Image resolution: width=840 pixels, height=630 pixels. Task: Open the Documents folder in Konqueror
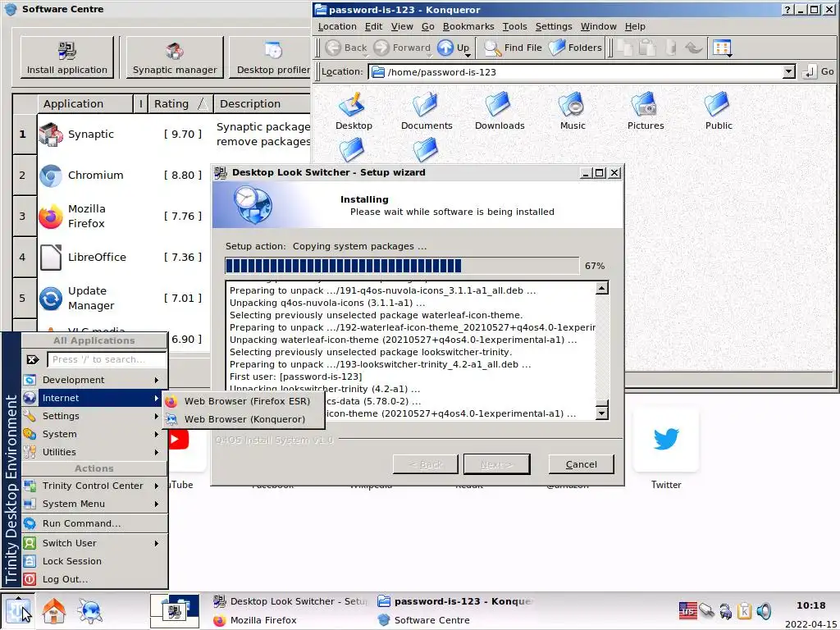click(x=427, y=111)
